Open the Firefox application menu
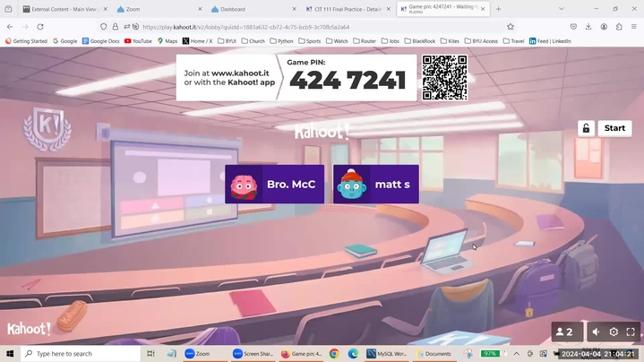Image resolution: width=644 pixels, height=362 pixels. (x=632, y=27)
